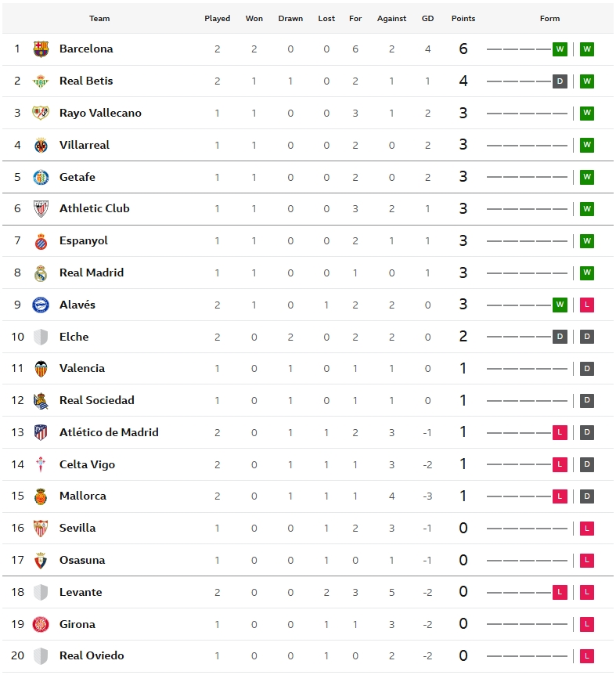Open the Athletic Club team page
The image size is (616, 675).
pos(94,208)
